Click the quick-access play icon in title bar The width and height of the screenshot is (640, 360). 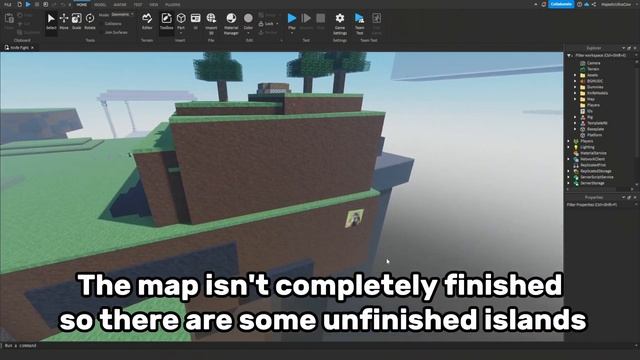coord(28,4)
